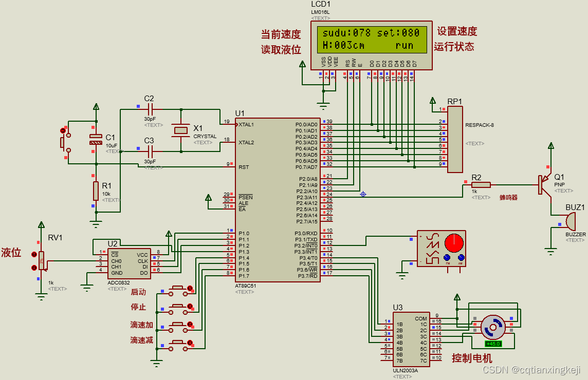Image resolution: width=588 pixels, height=380 pixels.
Task: Select the stepper motor symbol
Action: pos(493,328)
